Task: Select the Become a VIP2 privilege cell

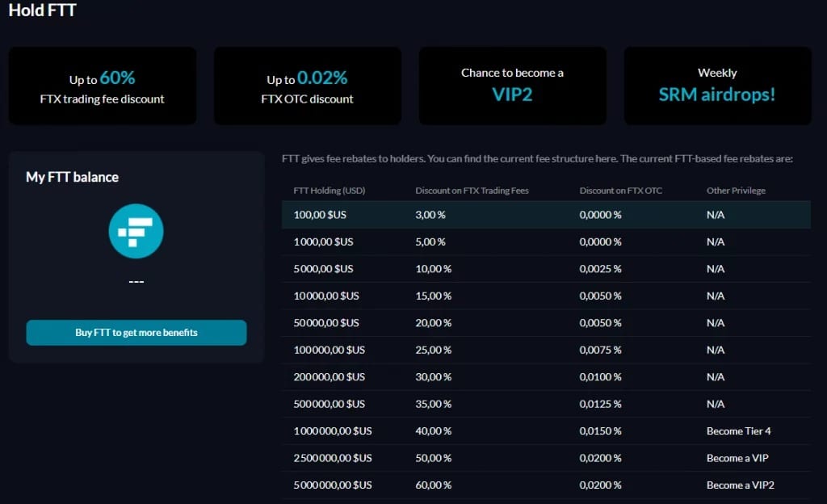Action: click(740, 485)
